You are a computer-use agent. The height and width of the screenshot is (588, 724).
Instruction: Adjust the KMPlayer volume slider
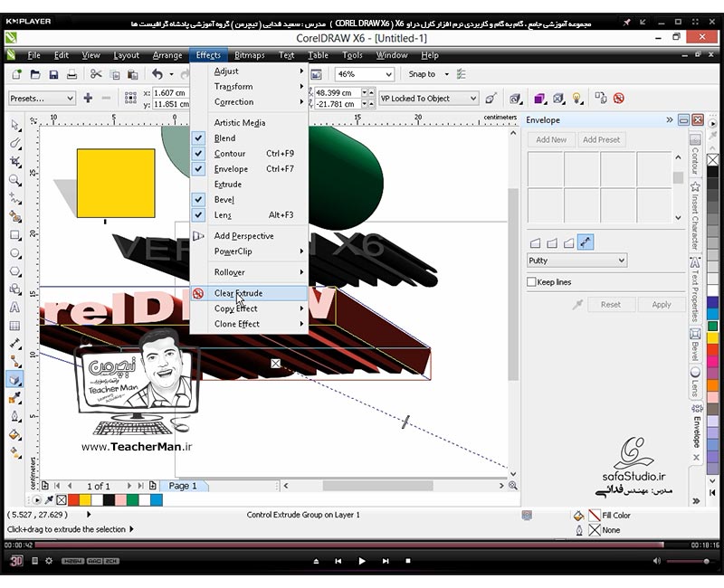click(x=689, y=561)
